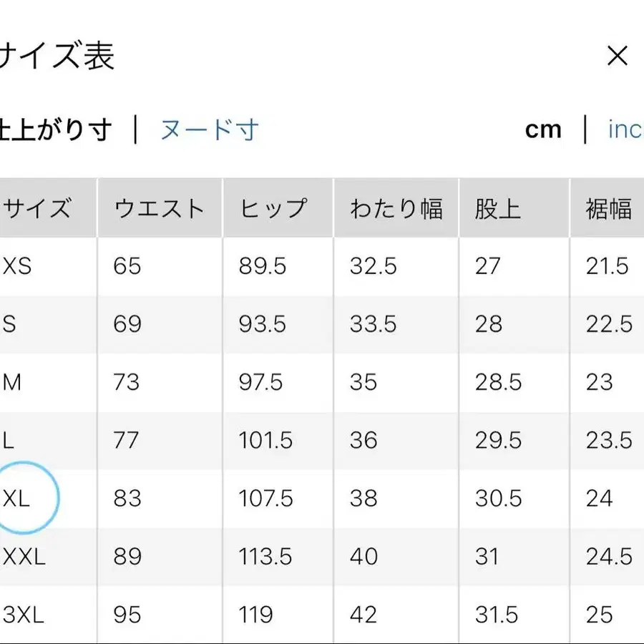Click the ヒップ column header

(x=277, y=208)
